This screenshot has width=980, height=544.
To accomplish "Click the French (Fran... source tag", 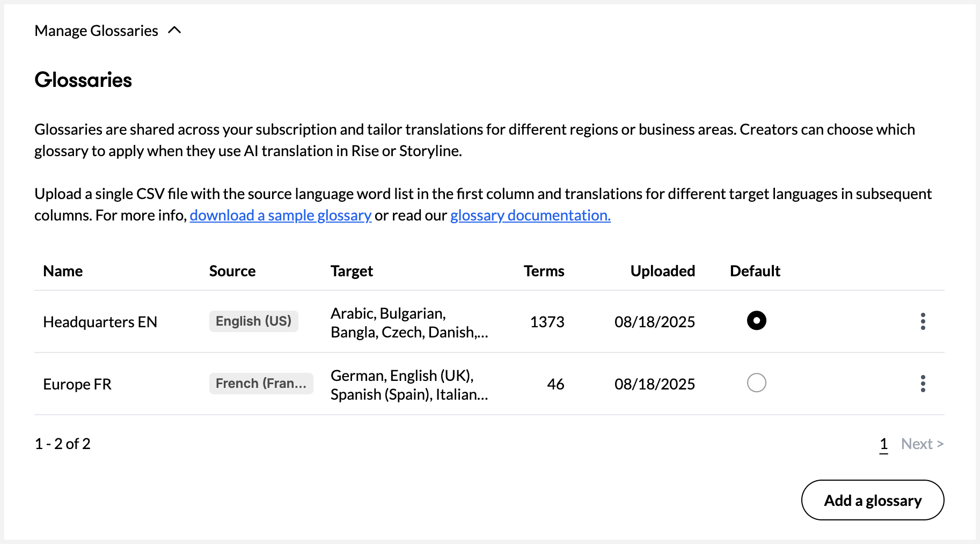I will [261, 384].
